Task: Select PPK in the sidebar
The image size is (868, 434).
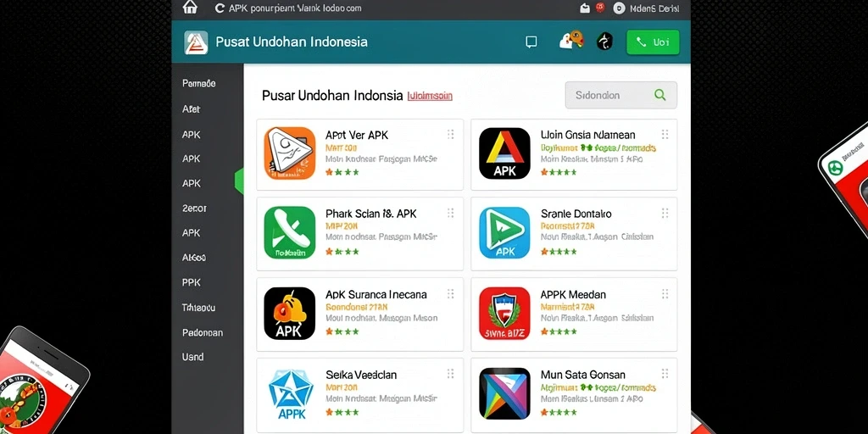Action: 191,282
